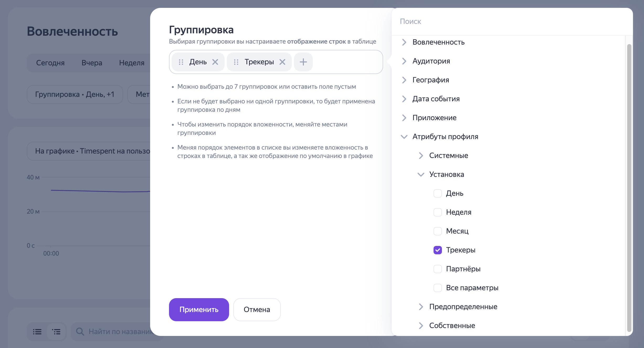Click the Трекеры label in the tree
The height and width of the screenshot is (348, 644).
point(461,250)
